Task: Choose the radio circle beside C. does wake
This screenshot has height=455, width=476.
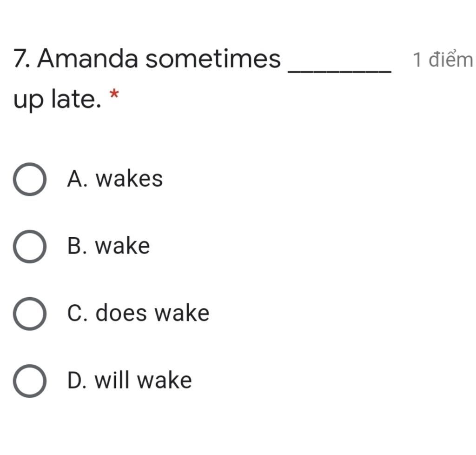Action: click(x=30, y=314)
